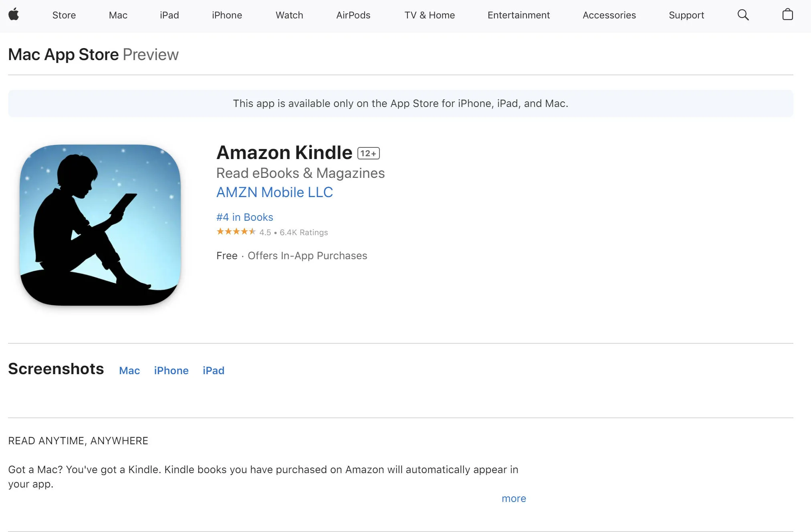Viewport: 811px width, 532px height.
Task: Click the #4 in Books ranking link
Action: click(244, 216)
